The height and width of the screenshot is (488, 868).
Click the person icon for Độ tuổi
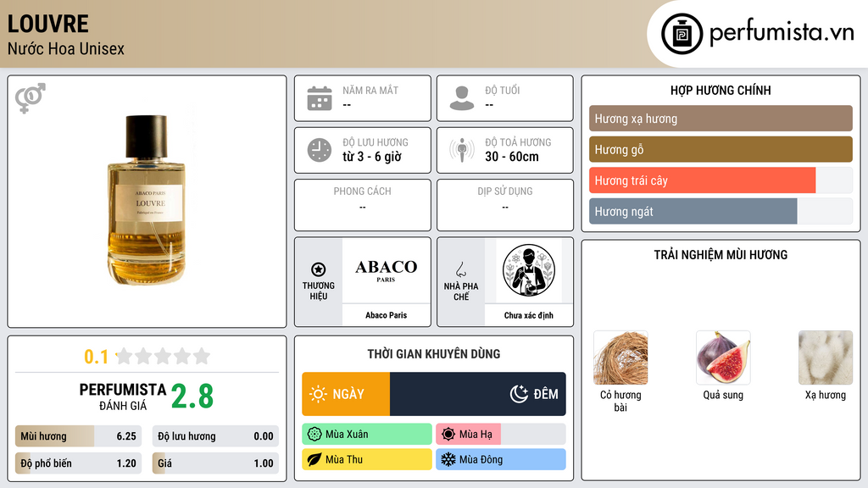pyautogui.click(x=462, y=98)
